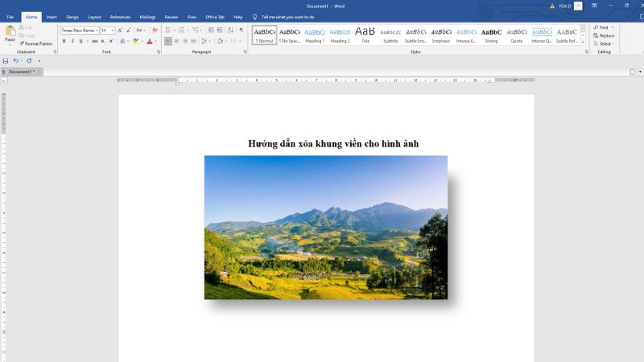This screenshot has width=644, height=362.
Task: Select the mountain landscape picture
Action: [325, 227]
